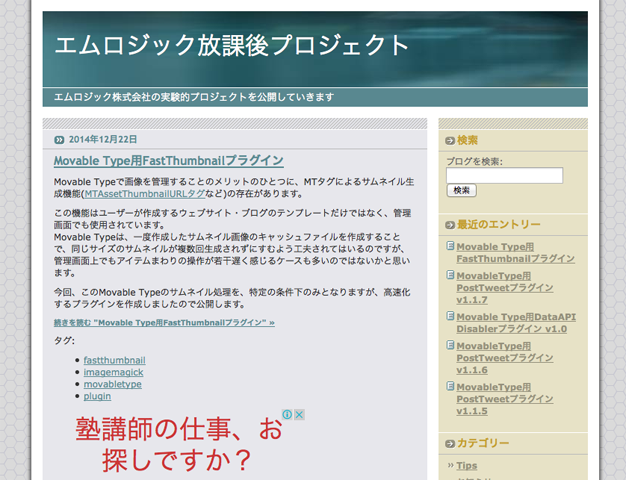Open the Tips category
The height and width of the screenshot is (480, 626).
[467, 466]
